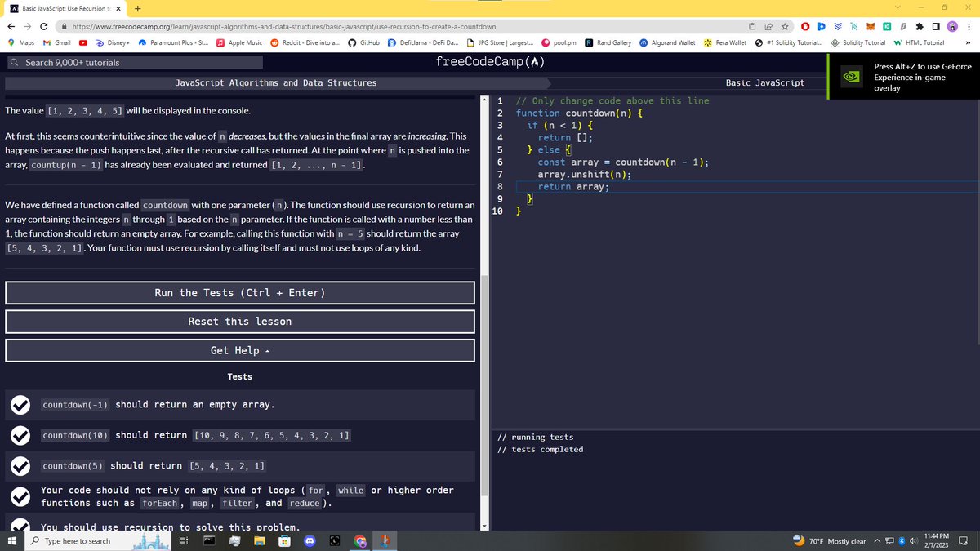
Task: Open File Explorer from taskbar
Action: click(260, 541)
